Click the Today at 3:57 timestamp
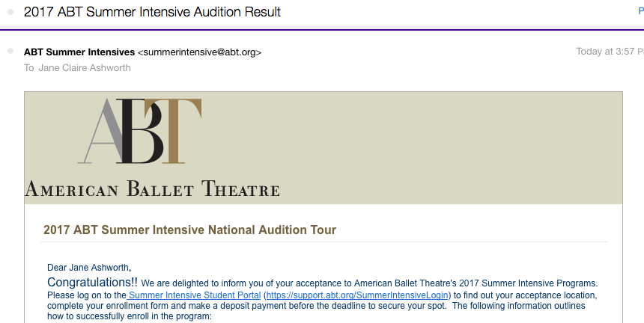Image resolution: width=644 pixels, height=323 pixels. 610,52
